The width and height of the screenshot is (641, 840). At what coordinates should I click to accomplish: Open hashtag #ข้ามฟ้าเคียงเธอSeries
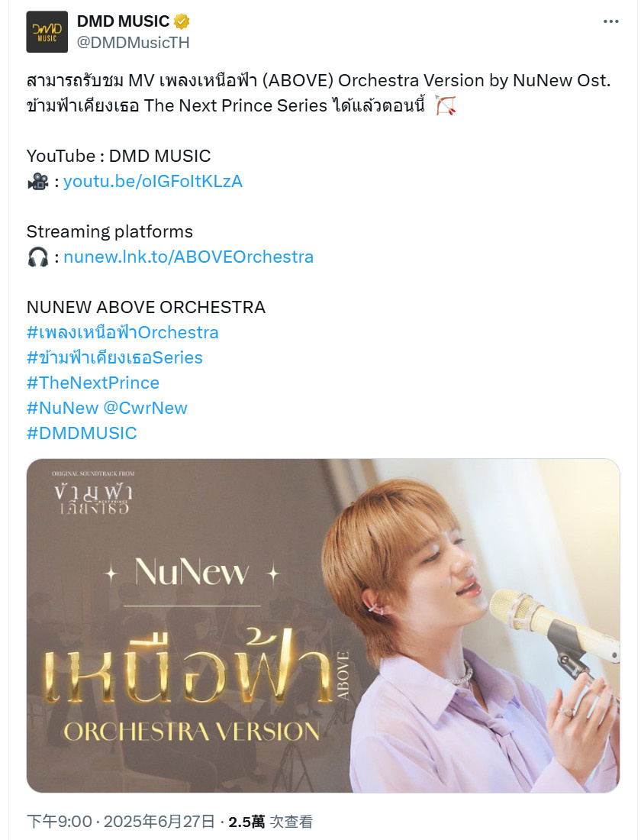(114, 357)
